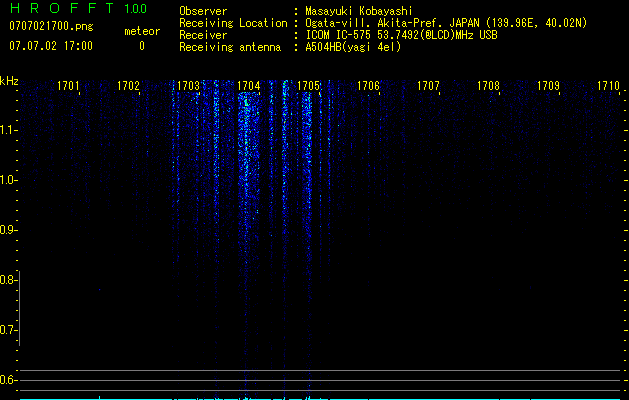
Task: Click the date stamp 07.07.02 17:00
Action: pyautogui.click(x=51, y=46)
